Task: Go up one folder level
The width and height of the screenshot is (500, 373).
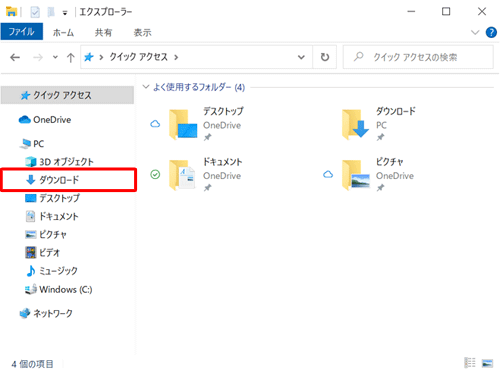Action: [x=70, y=58]
